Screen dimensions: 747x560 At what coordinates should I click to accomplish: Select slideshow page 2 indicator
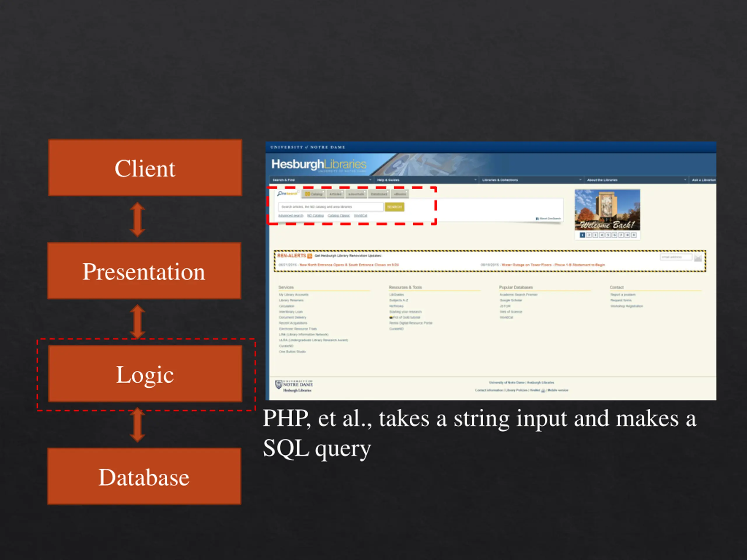point(589,235)
